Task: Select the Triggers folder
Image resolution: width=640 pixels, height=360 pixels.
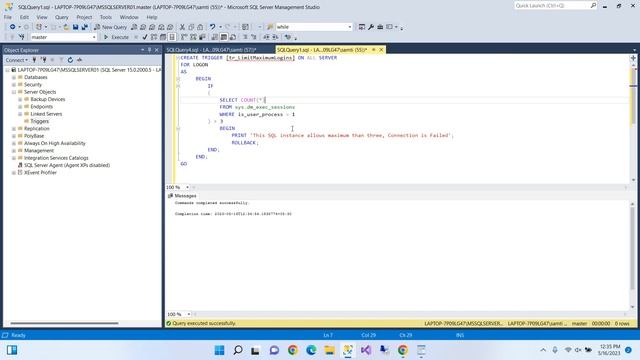Action: point(39,121)
